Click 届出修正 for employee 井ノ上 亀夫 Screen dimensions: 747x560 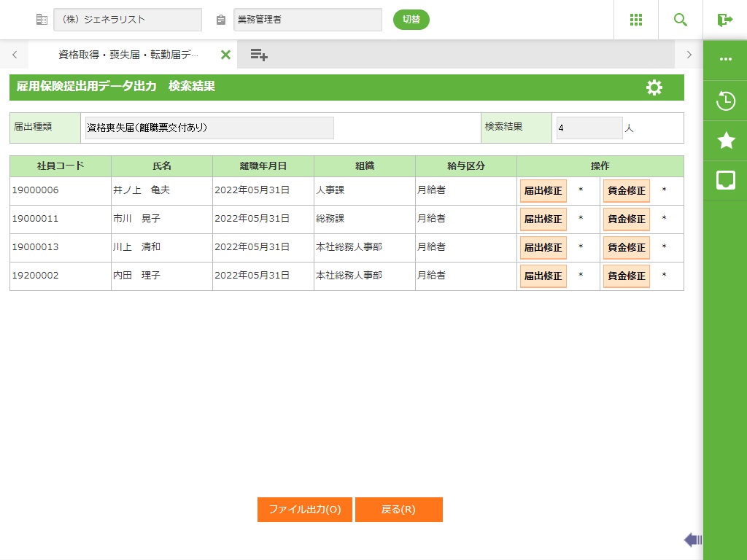543,191
